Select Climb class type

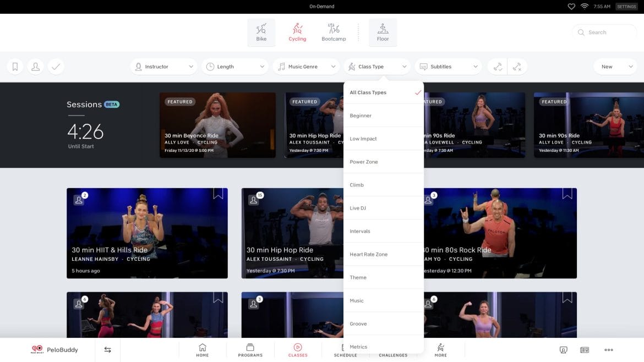click(384, 185)
